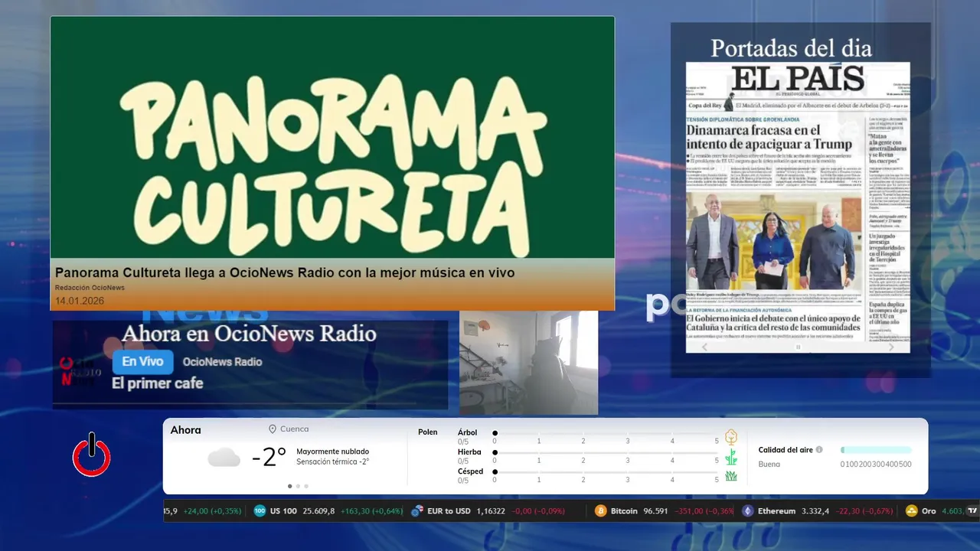Image resolution: width=980 pixels, height=551 pixels.
Task: Click the 'Buena' air quality rating
Action: coord(769,465)
